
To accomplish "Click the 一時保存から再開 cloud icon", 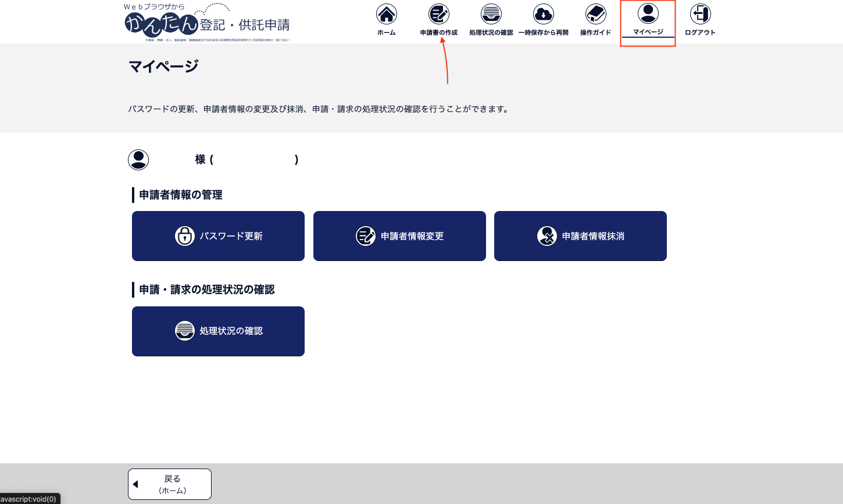I will 543,14.
